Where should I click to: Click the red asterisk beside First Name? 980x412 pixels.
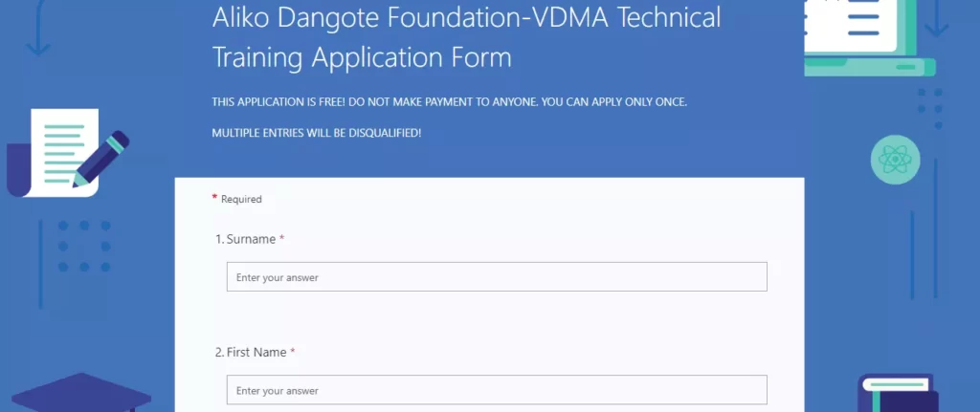tap(293, 352)
